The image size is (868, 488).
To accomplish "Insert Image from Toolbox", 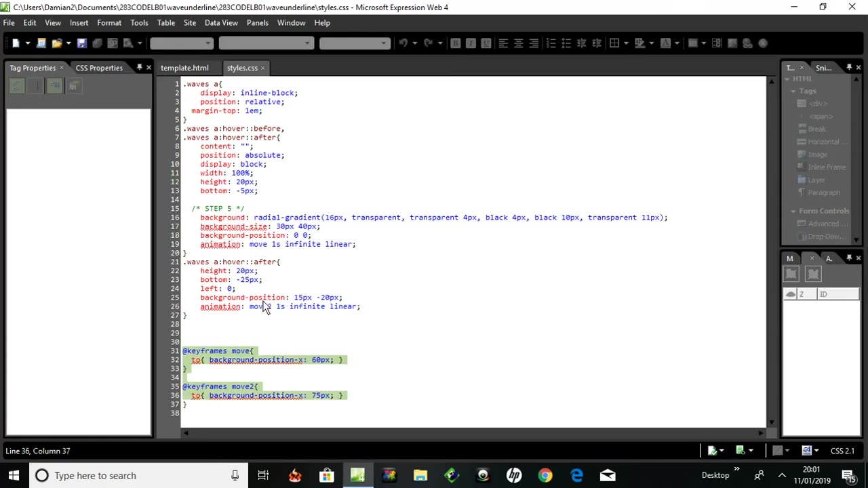I will click(x=816, y=155).
